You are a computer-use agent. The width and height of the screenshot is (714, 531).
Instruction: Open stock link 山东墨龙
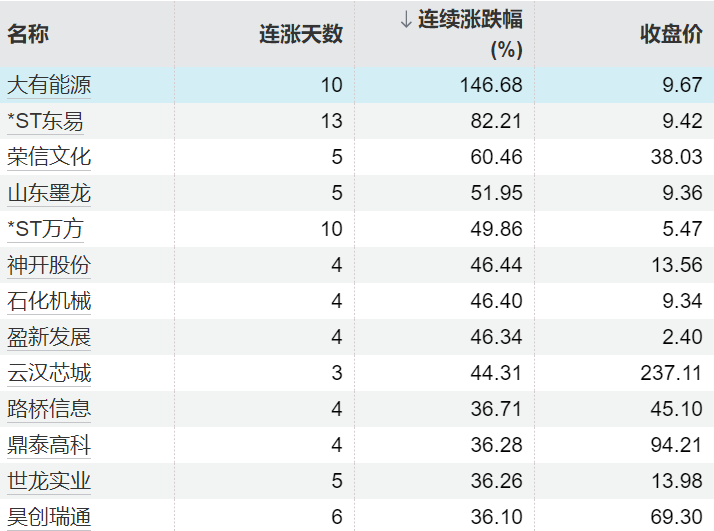[x=49, y=193]
